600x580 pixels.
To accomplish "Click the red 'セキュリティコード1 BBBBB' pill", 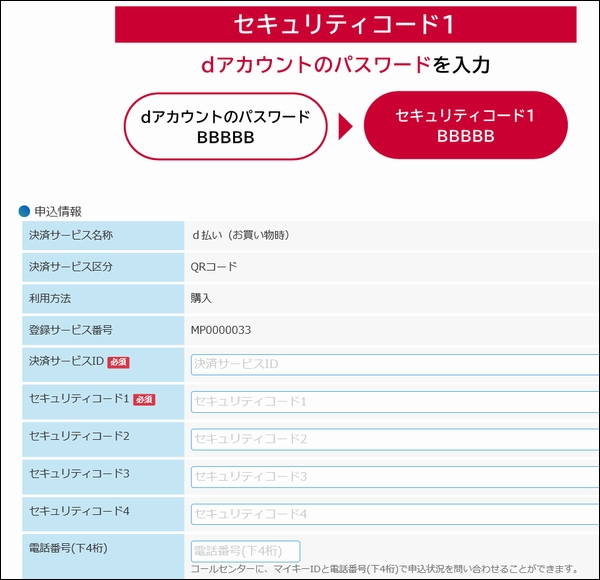I will point(466,125).
